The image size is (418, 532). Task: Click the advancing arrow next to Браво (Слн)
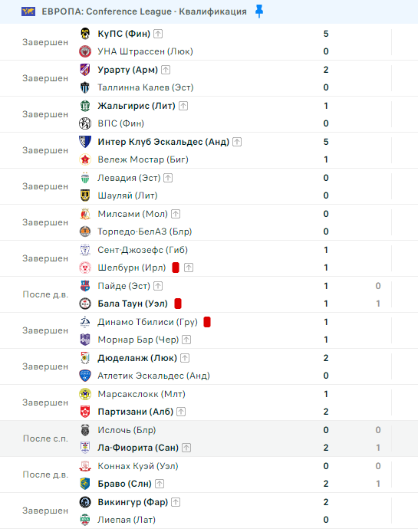pyautogui.click(x=160, y=484)
